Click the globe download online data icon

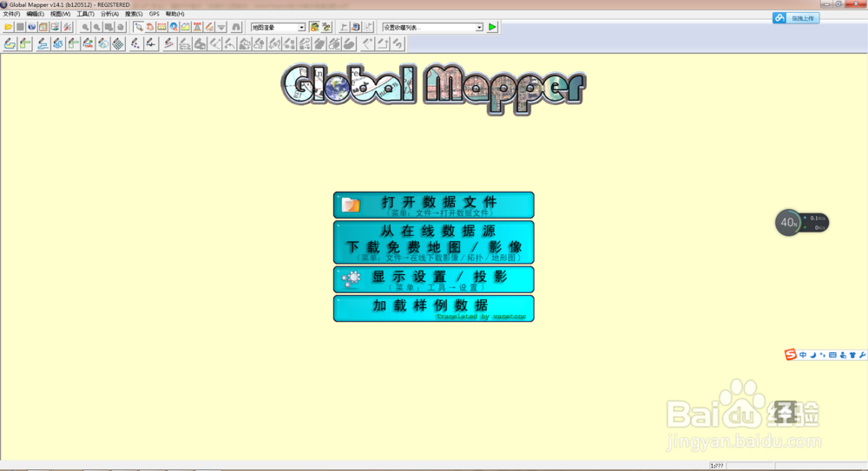(x=32, y=27)
